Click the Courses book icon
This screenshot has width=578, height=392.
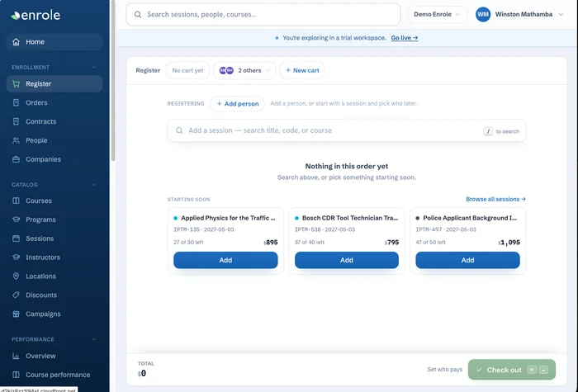pos(16,201)
